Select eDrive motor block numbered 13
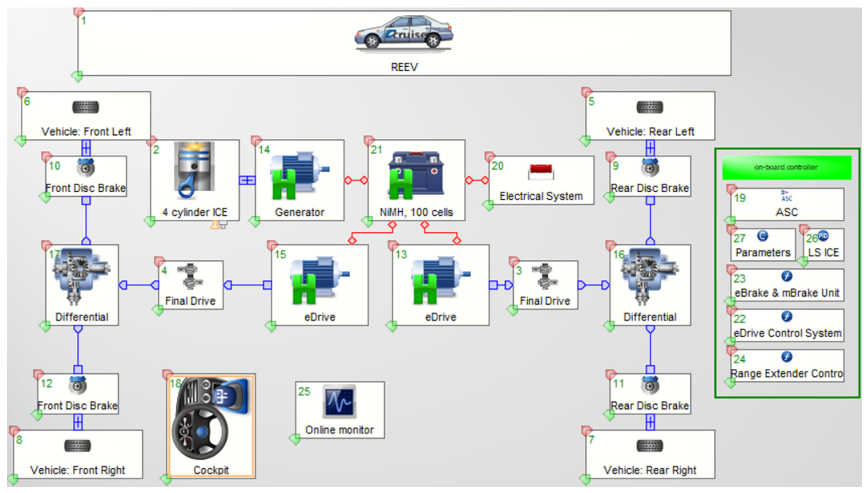This screenshot has height=493, width=868. 440,281
